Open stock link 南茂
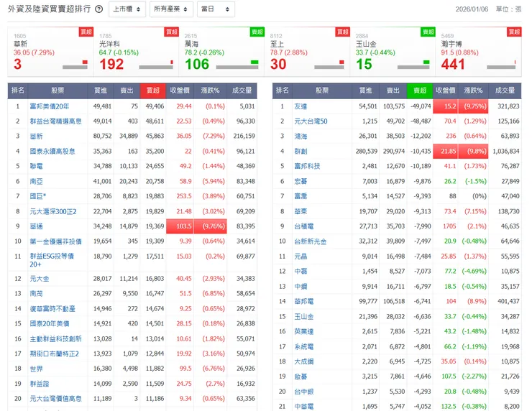The height and width of the screenshot is (411, 532). [x=36, y=294]
